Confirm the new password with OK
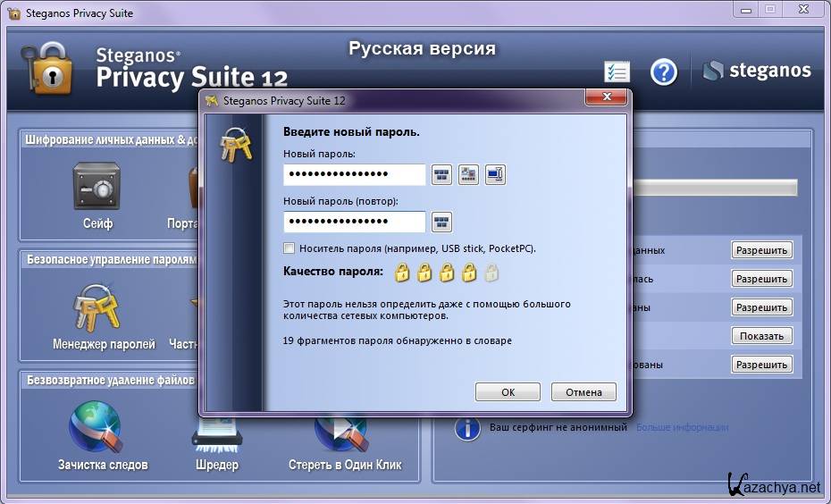This screenshot has height=504, width=831. pos(508,391)
